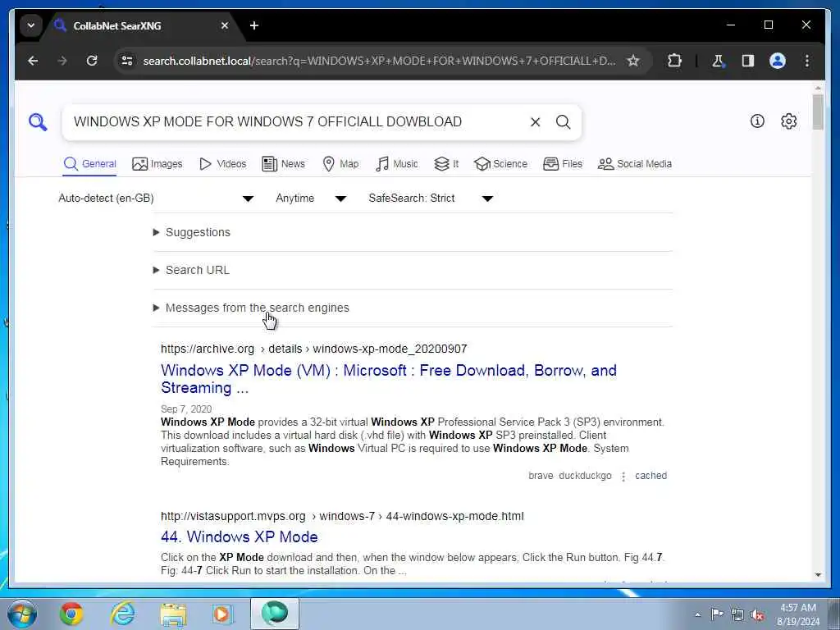The width and height of the screenshot is (840, 630).
Task: Launch Internet Explorer from taskbar
Action: [x=123, y=614]
